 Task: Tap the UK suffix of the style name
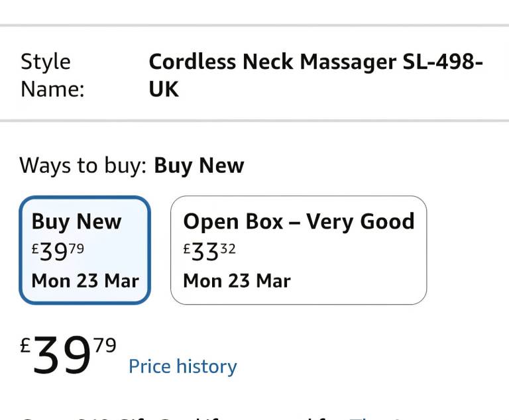tap(164, 89)
